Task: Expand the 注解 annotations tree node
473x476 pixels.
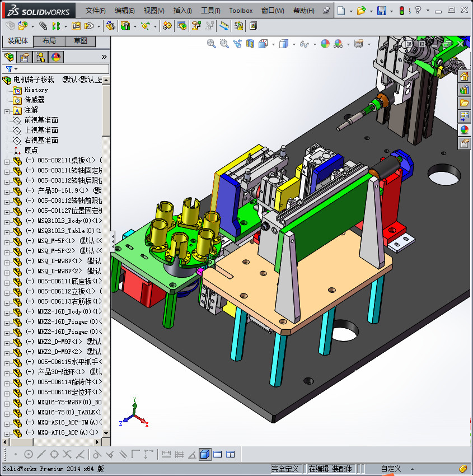Action: [x=7, y=111]
